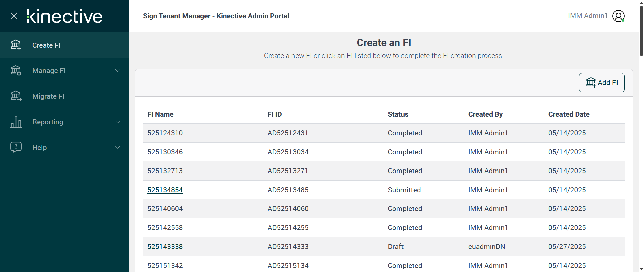Viewport: 644px width, 272px height.
Task: Close the sidebar with the X icon
Action: tap(14, 16)
